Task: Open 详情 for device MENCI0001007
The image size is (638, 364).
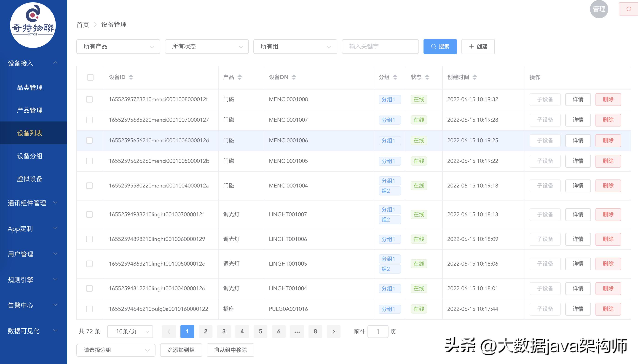Action: click(x=578, y=120)
